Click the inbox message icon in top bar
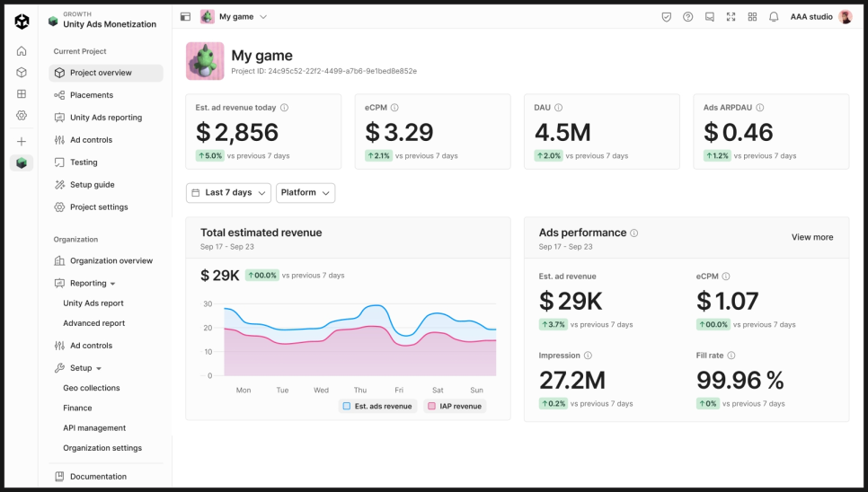Viewport: 868px width, 492px height. coord(710,17)
